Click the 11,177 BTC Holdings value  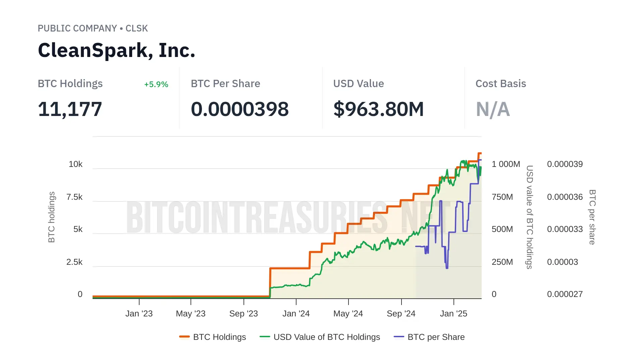(70, 109)
